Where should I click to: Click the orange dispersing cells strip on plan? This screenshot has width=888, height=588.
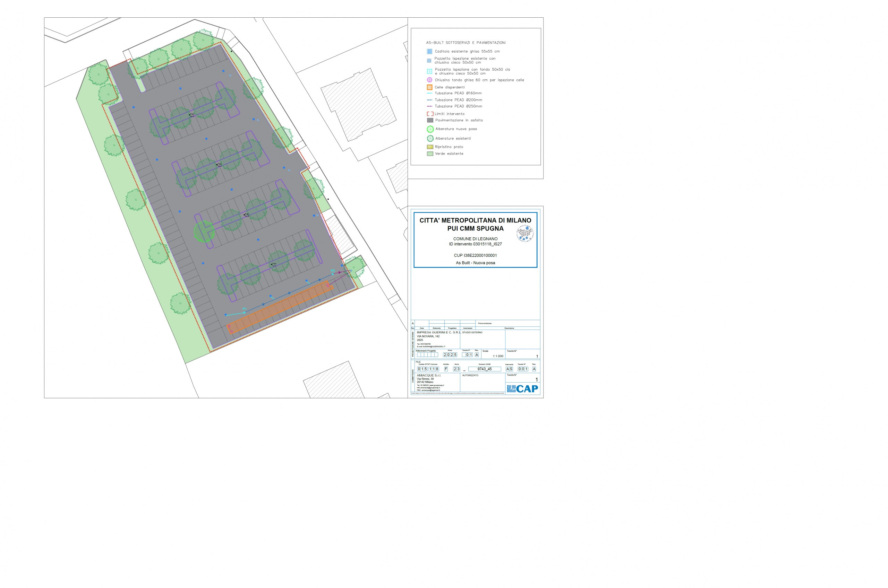click(280, 307)
